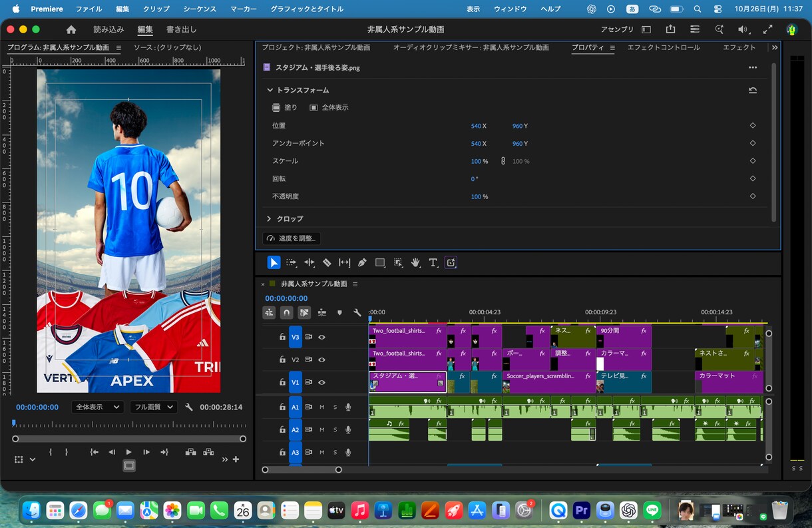Solo audio track A2

[x=335, y=429]
